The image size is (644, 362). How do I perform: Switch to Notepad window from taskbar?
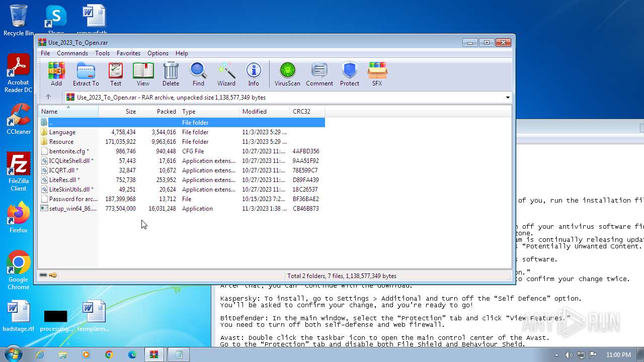pos(178,354)
